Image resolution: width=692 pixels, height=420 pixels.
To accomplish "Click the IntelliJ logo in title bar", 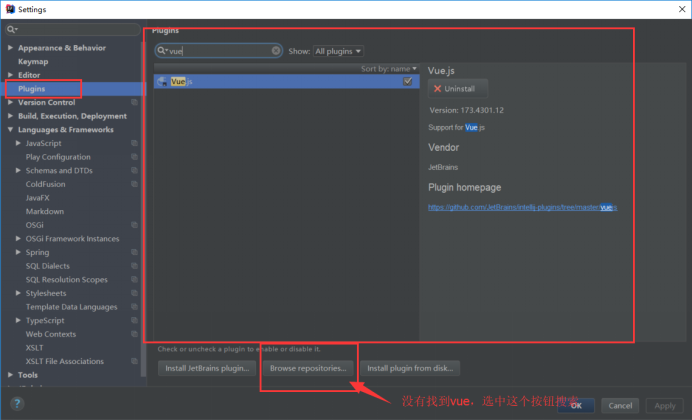I will pos(10,9).
